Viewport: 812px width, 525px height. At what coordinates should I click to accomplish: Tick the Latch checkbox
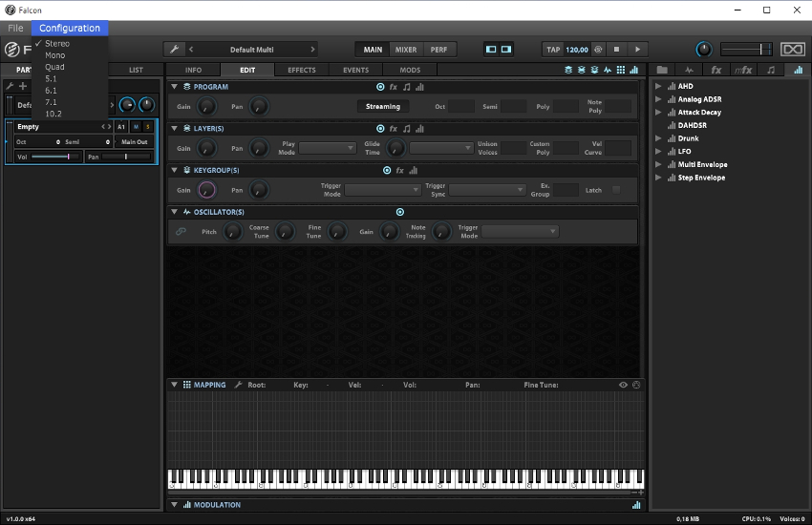click(x=616, y=190)
